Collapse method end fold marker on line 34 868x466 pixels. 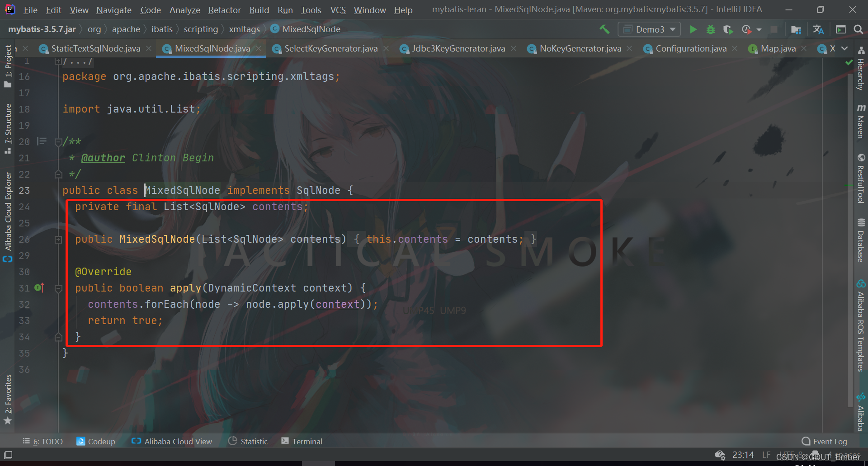click(x=58, y=337)
